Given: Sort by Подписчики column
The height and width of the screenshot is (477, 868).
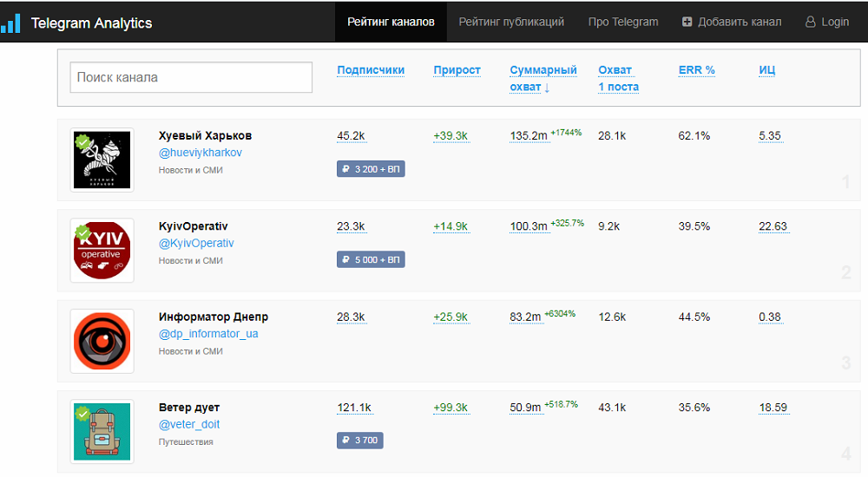Looking at the screenshot, I should click(x=371, y=70).
